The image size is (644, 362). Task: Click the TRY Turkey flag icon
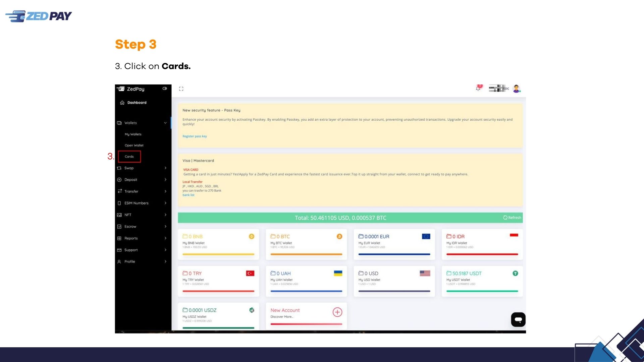point(250,274)
